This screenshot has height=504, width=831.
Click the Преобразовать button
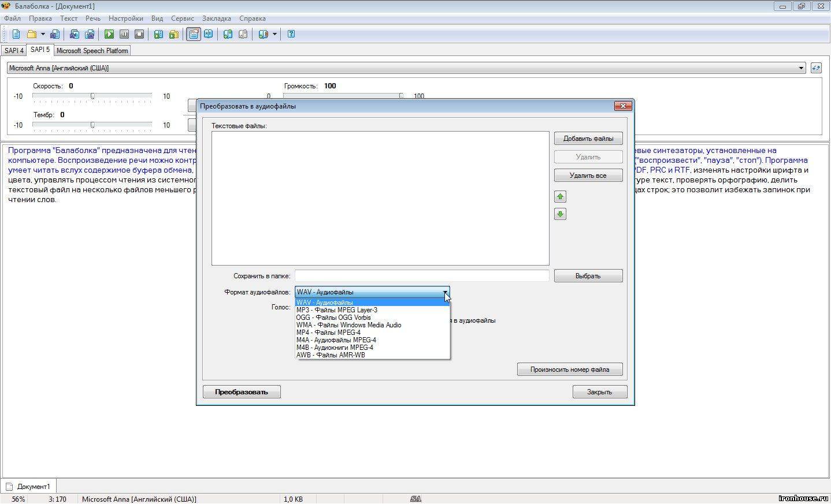point(242,392)
